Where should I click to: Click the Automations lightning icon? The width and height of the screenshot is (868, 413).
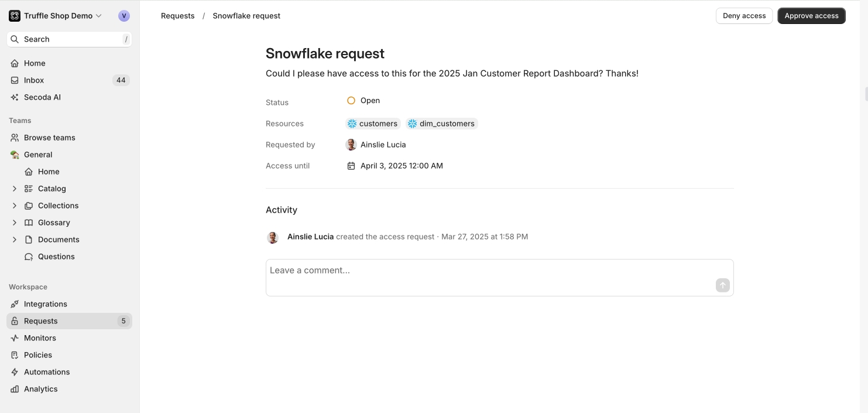[15, 372]
